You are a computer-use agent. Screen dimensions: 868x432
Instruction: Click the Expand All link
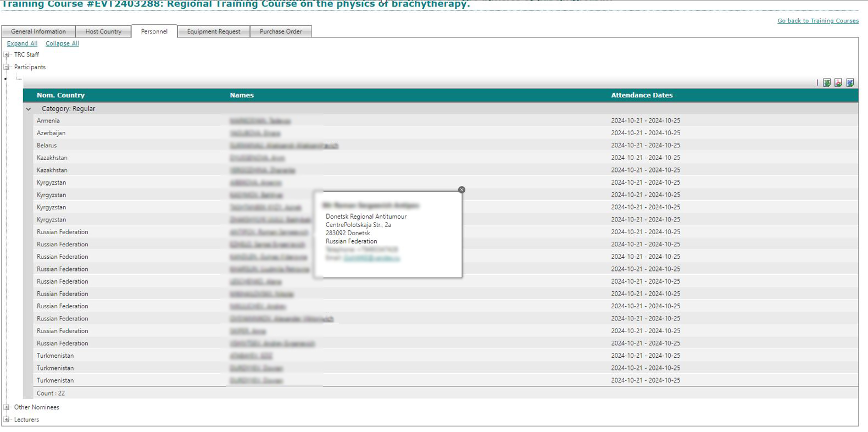click(22, 44)
